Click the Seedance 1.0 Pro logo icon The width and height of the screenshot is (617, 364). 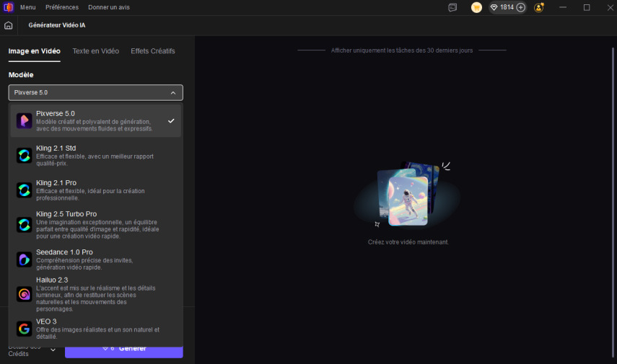(25, 259)
